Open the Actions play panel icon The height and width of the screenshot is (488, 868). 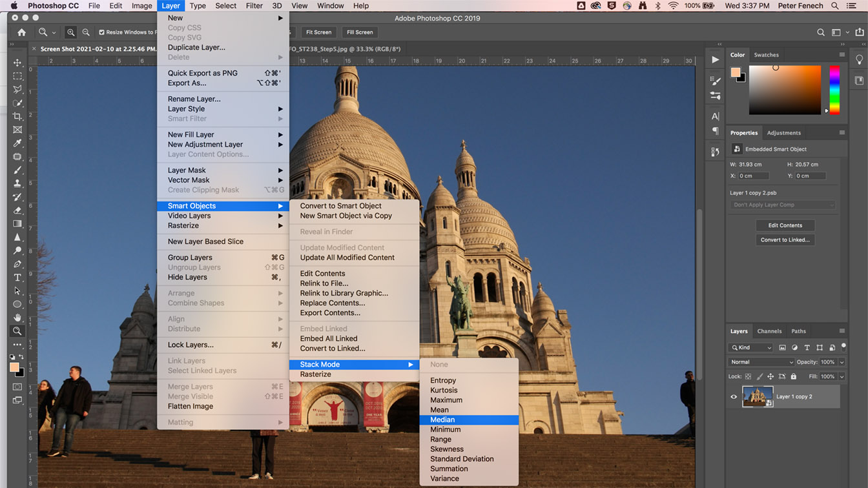(715, 59)
